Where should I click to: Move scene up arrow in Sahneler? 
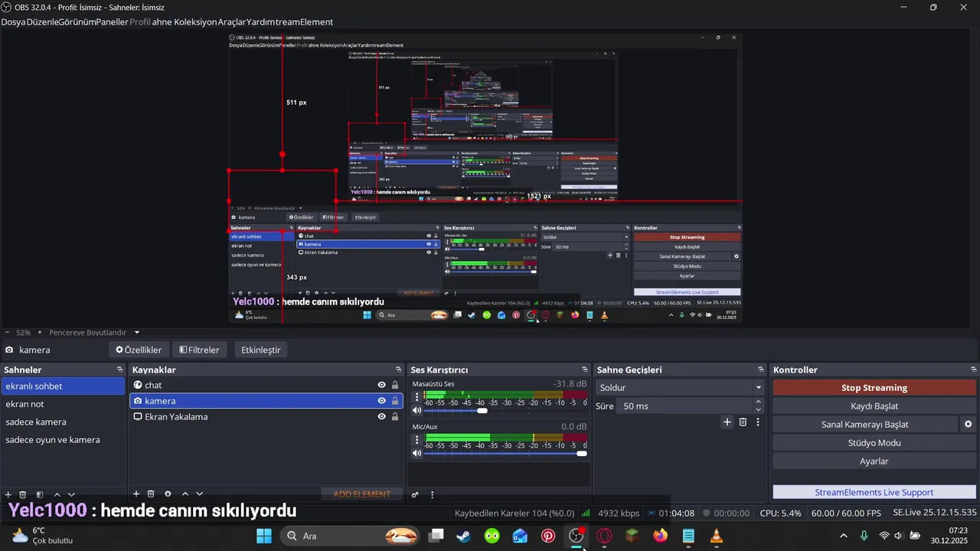point(57,494)
